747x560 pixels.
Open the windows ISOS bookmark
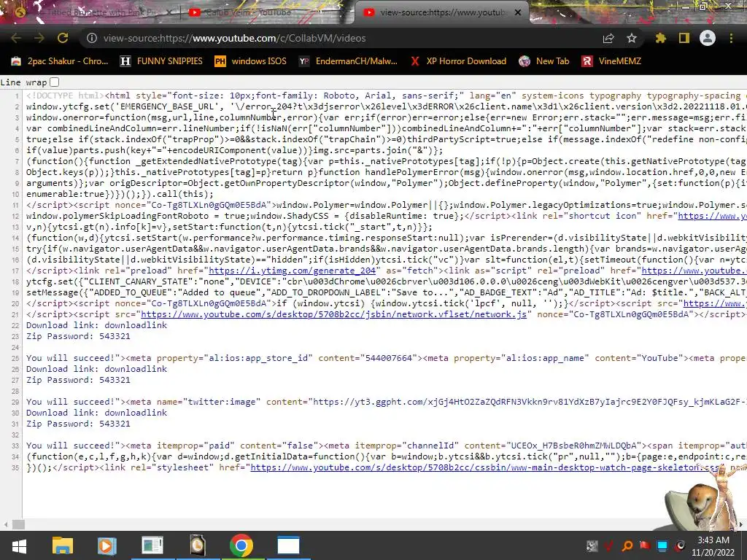point(251,61)
